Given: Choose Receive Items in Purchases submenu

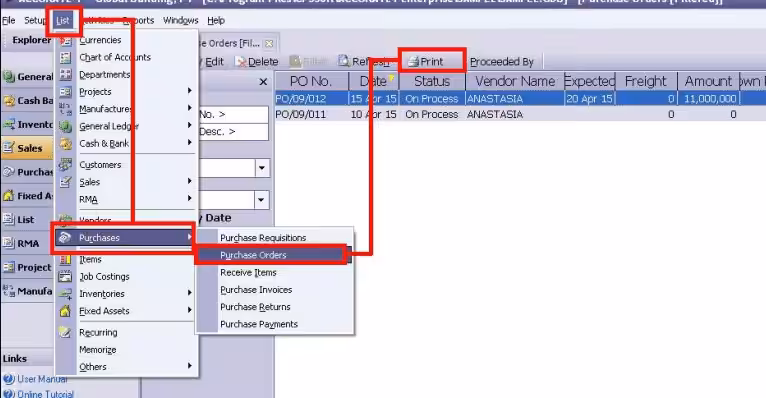Looking at the screenshot, I should (248, 272).
